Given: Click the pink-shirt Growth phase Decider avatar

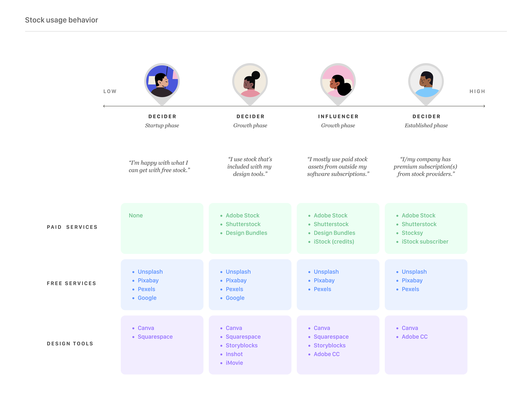Looking at the screenshot, I should click(250, 81).
